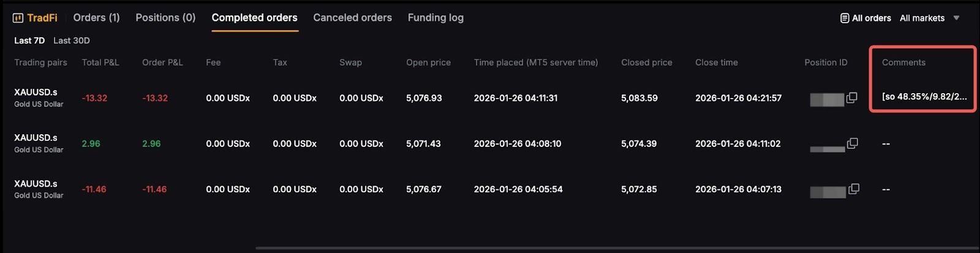The image size is (980, 253).
Task: View the Funding log tab
Action: click(435, 18)
